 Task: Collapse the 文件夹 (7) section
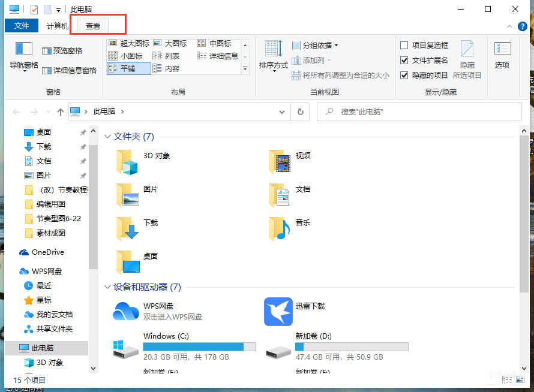[x=107, y=137]
